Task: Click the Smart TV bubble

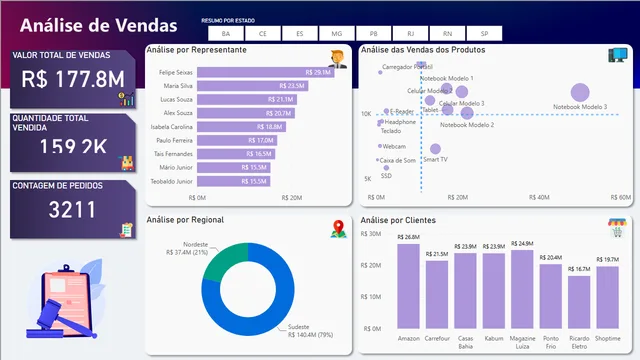Action: pyautogui.click(x=436, y=149)
